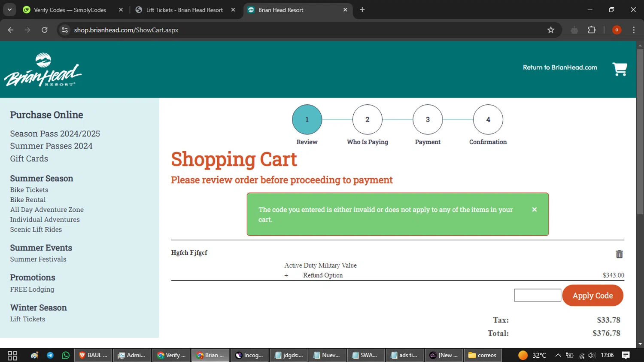Dismiss the invalid code alert message
The width and height of the screenshot is (644, 362).
coord(535,210)
